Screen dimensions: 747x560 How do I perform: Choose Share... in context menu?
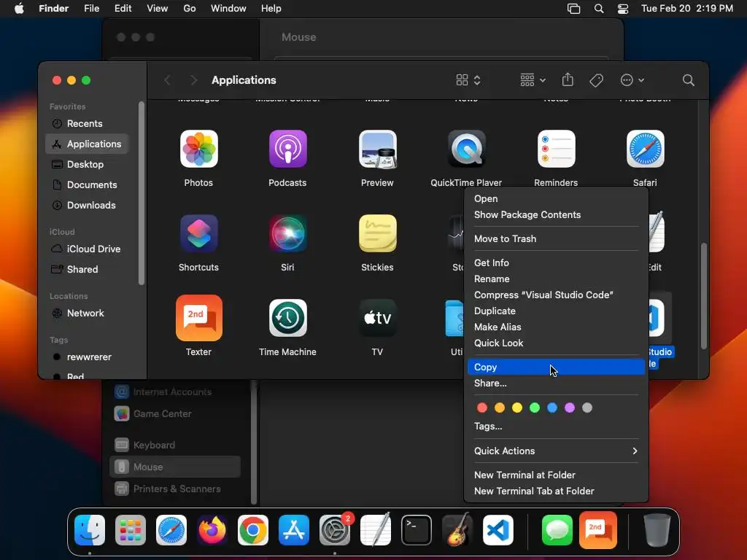pyautogui.click(x=556, y=384)
